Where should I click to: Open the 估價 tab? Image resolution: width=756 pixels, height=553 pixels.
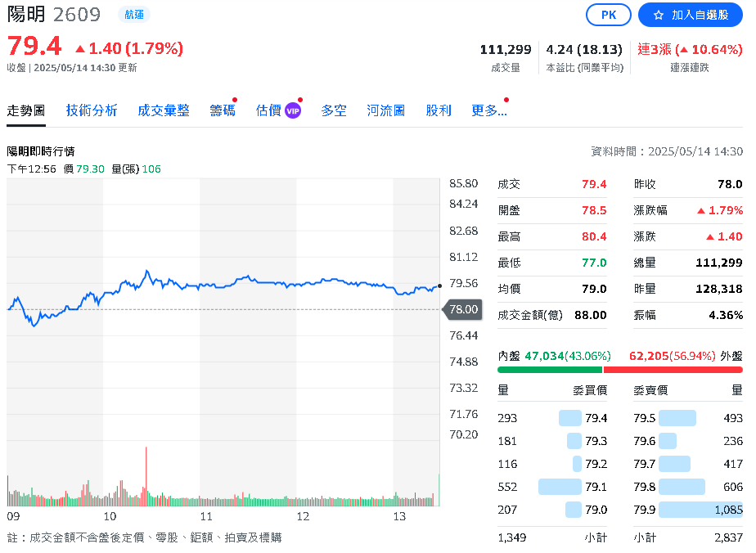point(268,111)
